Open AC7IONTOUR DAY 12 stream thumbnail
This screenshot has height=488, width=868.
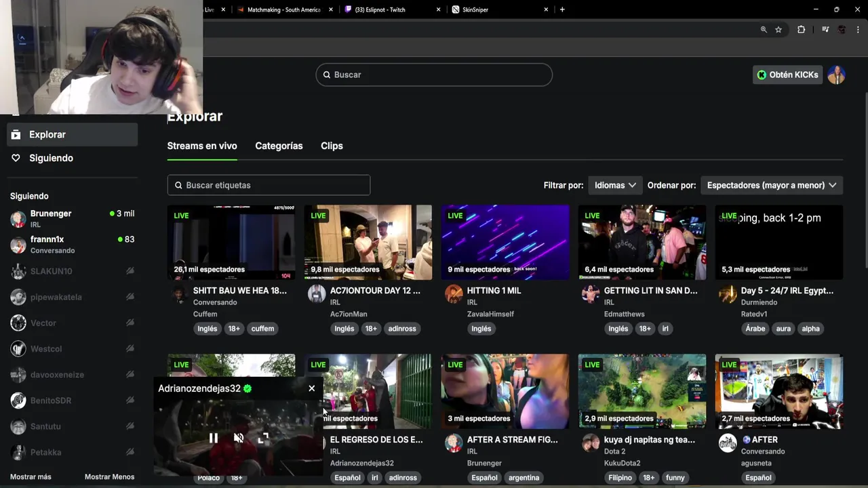368,242
